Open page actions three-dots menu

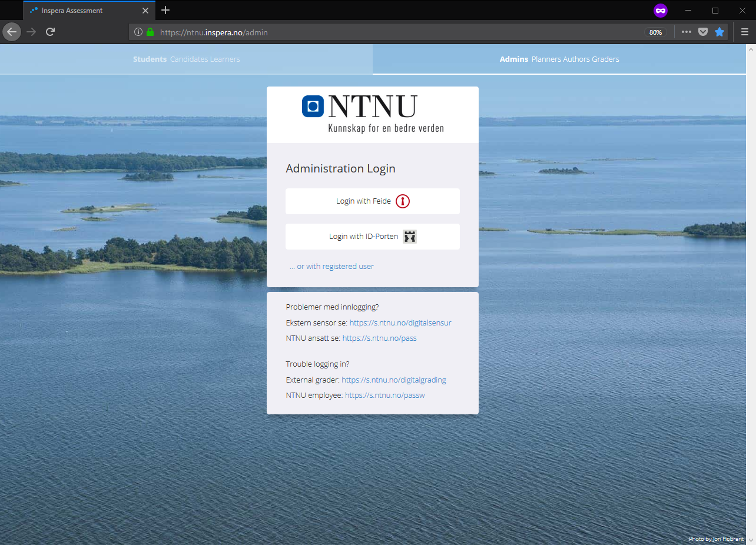pos(687,32)
